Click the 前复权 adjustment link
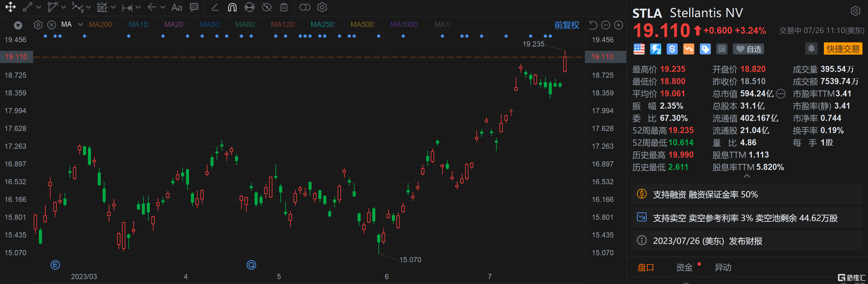The height and width of the screenshot is (284, 868). [x=567, y=25]
